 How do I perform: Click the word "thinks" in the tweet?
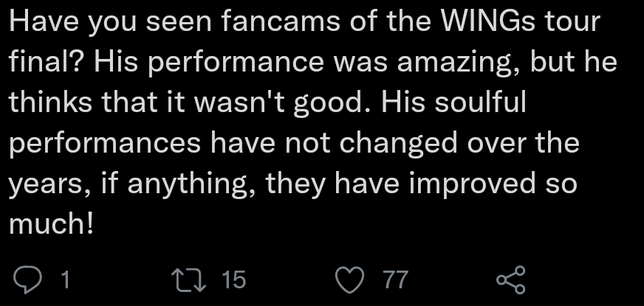point(50,102)
